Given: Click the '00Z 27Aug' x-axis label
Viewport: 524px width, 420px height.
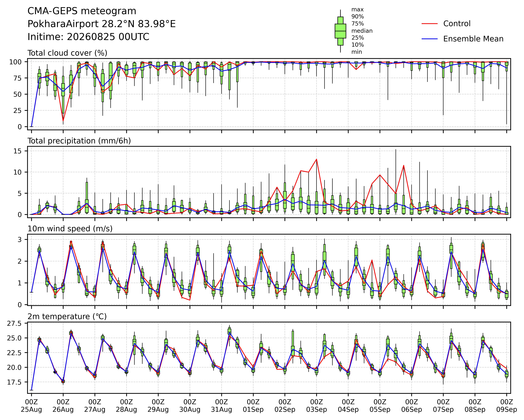Looking at the screenshot, I should pyautogui.click(x=95, y=406).
